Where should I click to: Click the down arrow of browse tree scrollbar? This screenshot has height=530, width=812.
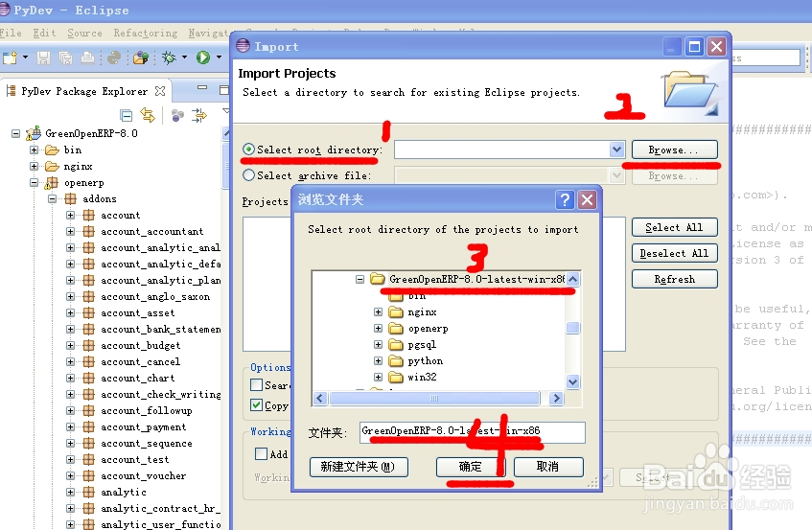click(x=572, y=382)
